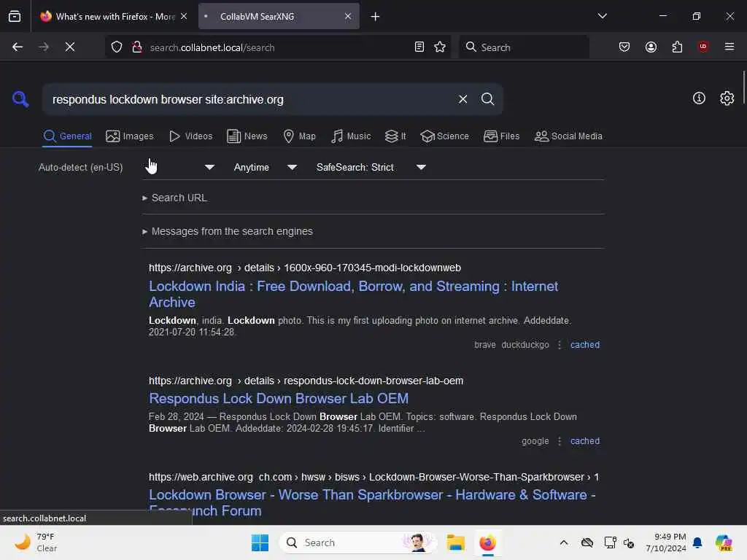Open the clock showing 9:49 PM
747x560 pixels.
click(x=665, y=542)
